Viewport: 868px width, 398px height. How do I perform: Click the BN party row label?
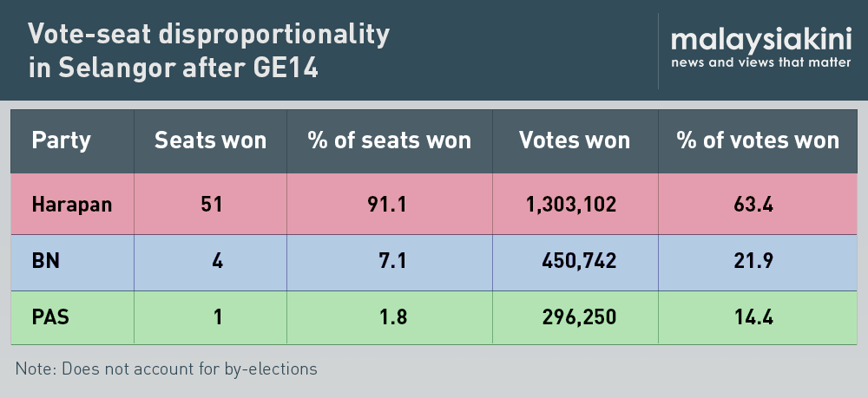(x=45, y=261)
